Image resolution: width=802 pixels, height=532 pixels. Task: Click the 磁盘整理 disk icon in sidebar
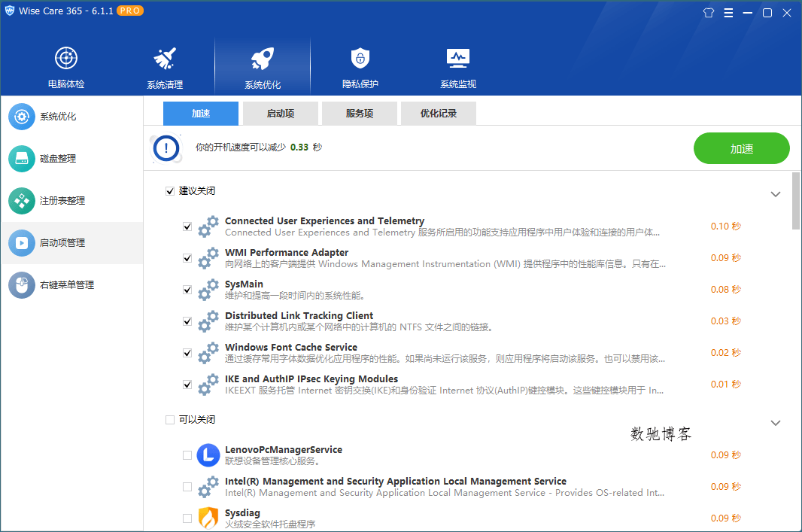tap(22, 159)
